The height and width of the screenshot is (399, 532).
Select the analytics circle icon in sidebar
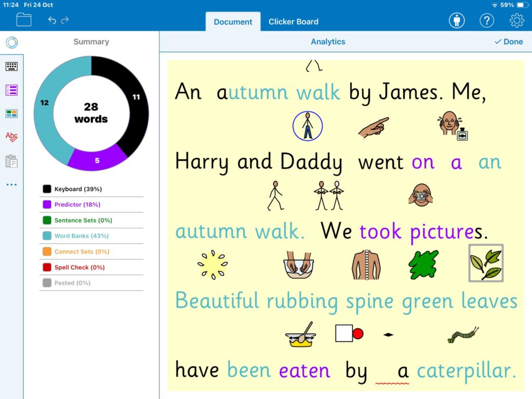coord(11,42)
